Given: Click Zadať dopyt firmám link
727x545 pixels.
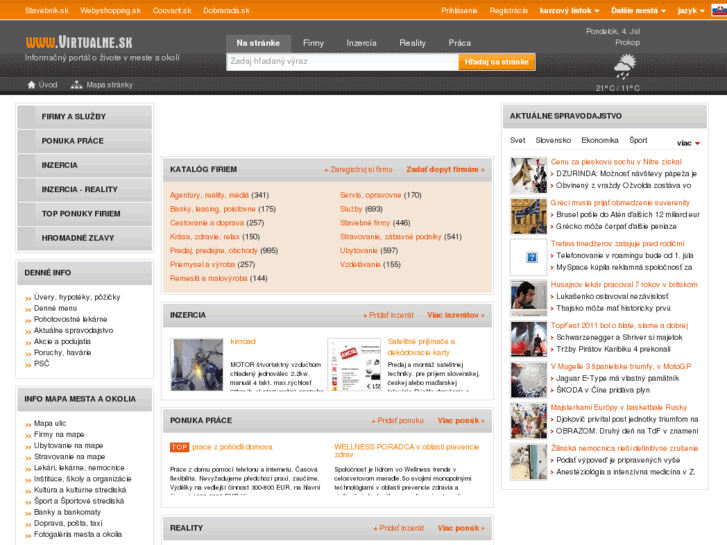Looking at the screenshot, I should point(445,170).
